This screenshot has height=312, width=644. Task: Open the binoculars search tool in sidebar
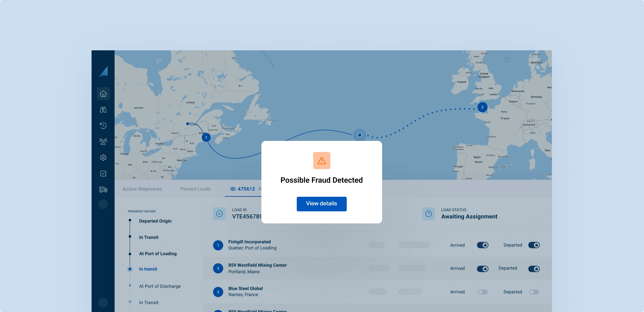click(103, 109)
